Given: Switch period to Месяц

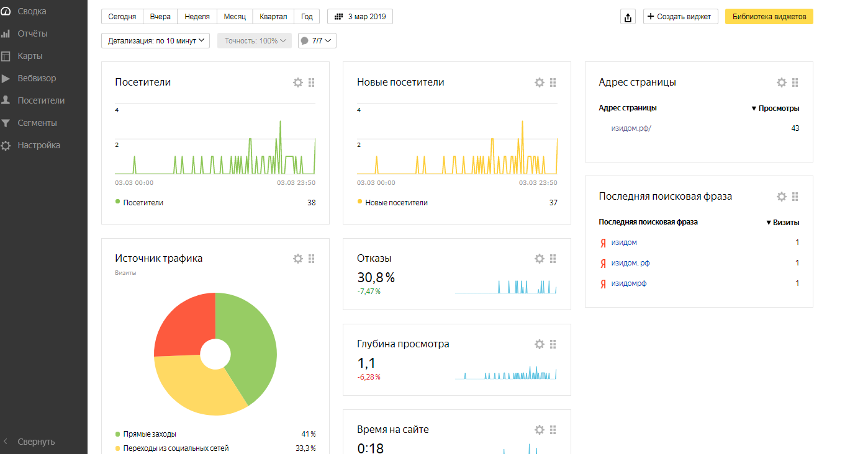Looking at the screenshot, I should (235, 17).
